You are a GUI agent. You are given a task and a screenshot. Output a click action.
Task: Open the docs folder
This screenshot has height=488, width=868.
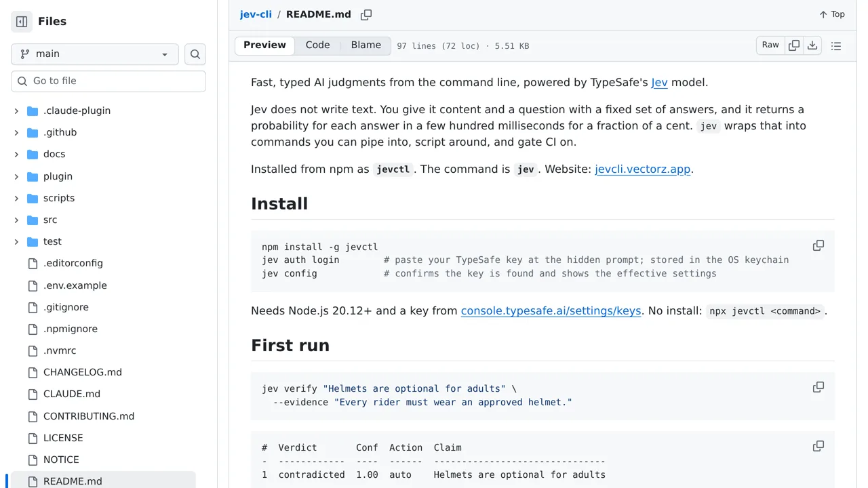coord(54,154)
